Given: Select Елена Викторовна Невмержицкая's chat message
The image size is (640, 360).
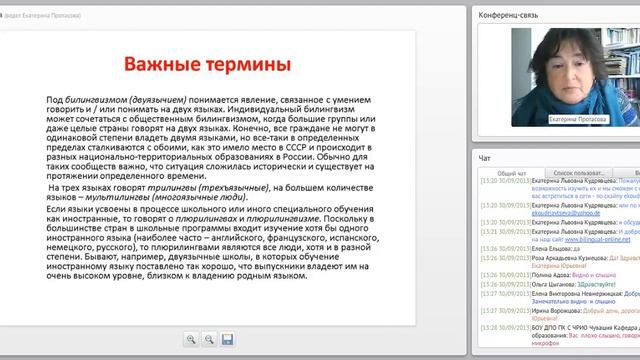Looking at the screenshot, I should [560, 298].
